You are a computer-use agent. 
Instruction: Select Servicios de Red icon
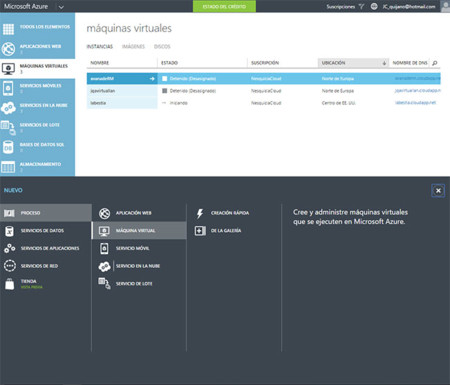point(10,266)
